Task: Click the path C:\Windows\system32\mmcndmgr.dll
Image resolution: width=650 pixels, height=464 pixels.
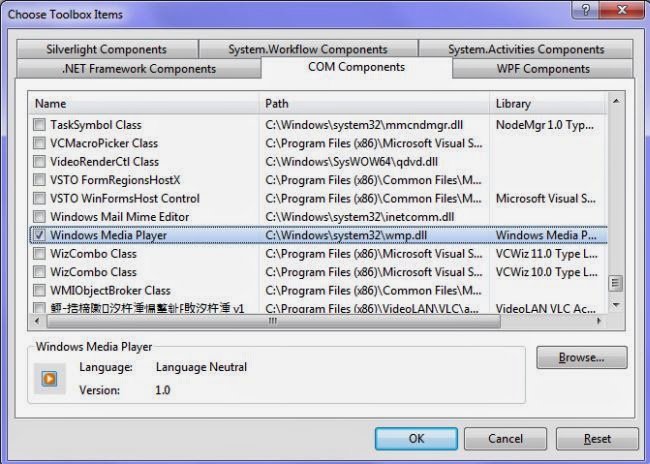Action: click(x=364, y=125)
